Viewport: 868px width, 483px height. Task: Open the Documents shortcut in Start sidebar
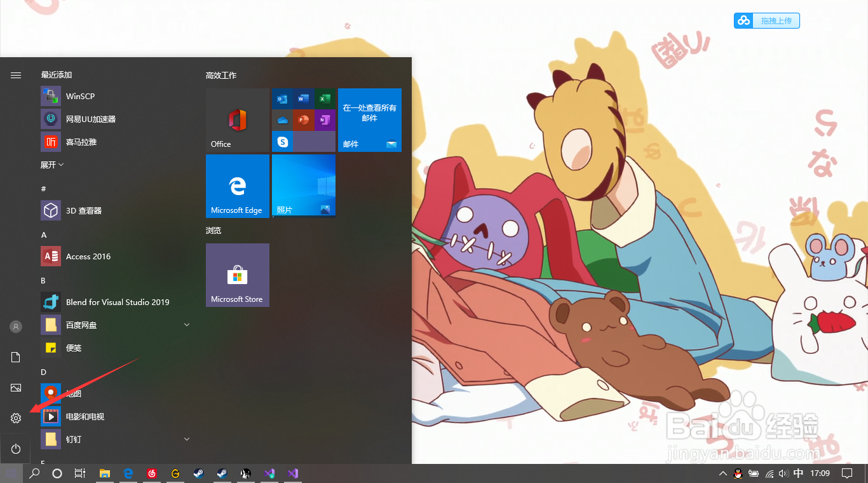coord(16,357)
